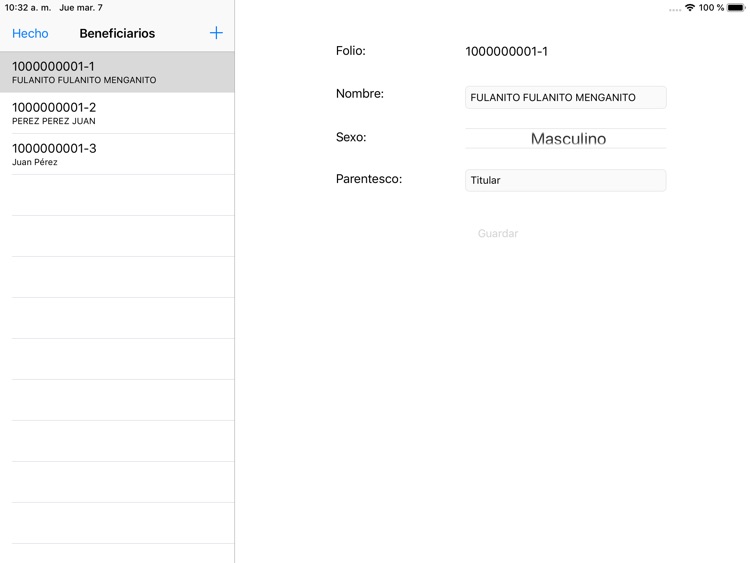Tap the Wi-Fi status icon
This screenshot has width=750, height=563.
[690, 8]
